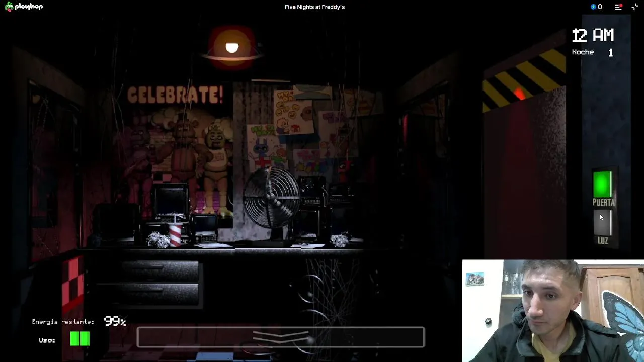644x362 pixels.
Task: Click the blue lightning energy coin icon
Action: point(593,7)
